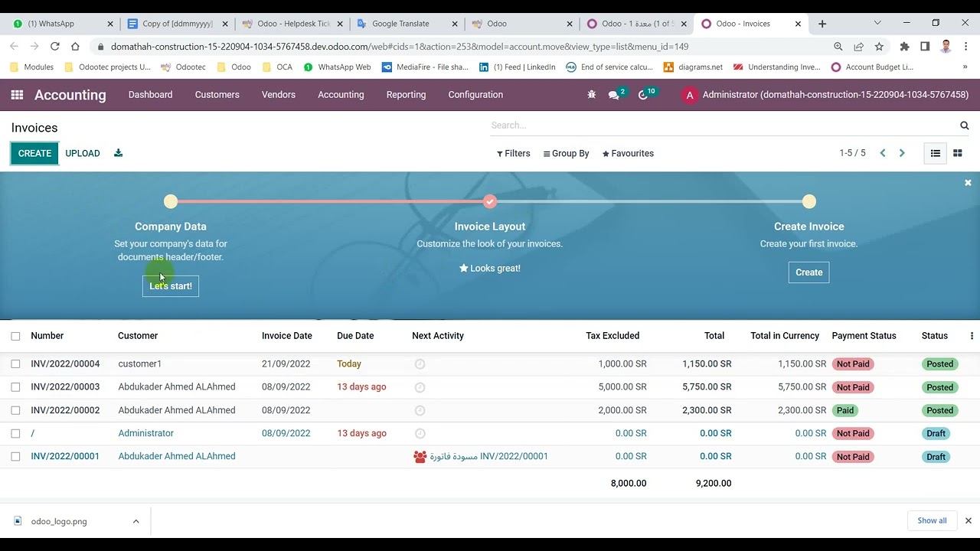
Task: Sort by the Invoice Date column header
Action: coord(287,336)
